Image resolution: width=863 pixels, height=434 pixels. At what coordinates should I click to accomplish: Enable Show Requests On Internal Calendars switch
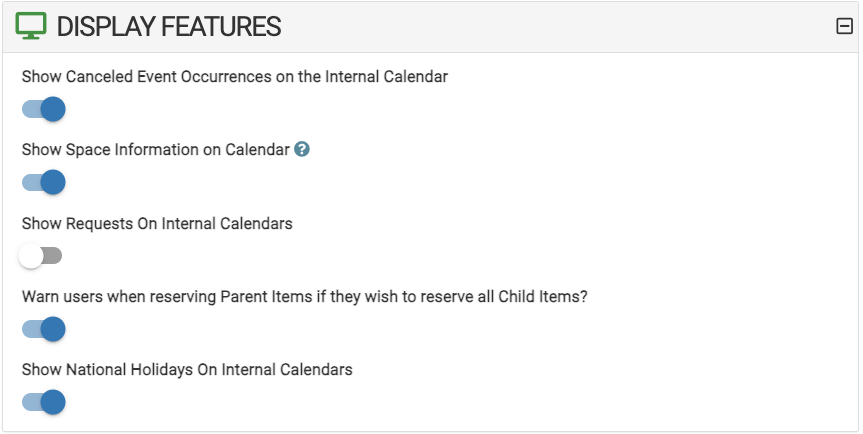coord(40,256)
